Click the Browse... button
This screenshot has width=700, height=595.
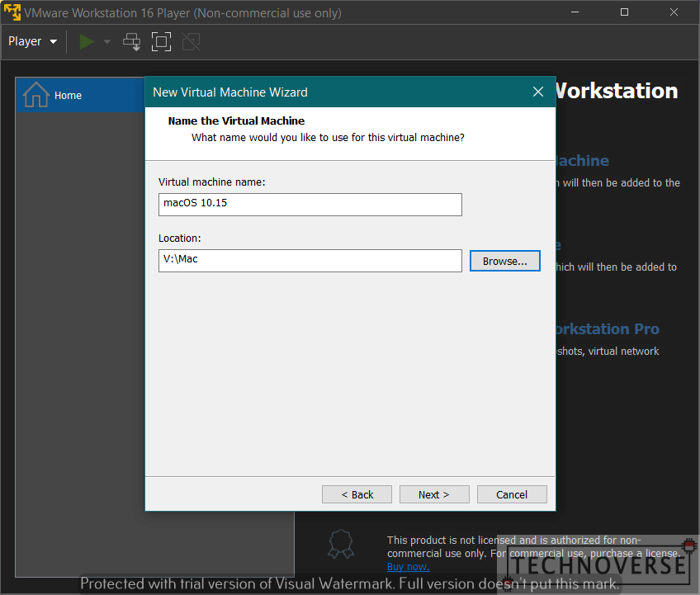(505, 261)
